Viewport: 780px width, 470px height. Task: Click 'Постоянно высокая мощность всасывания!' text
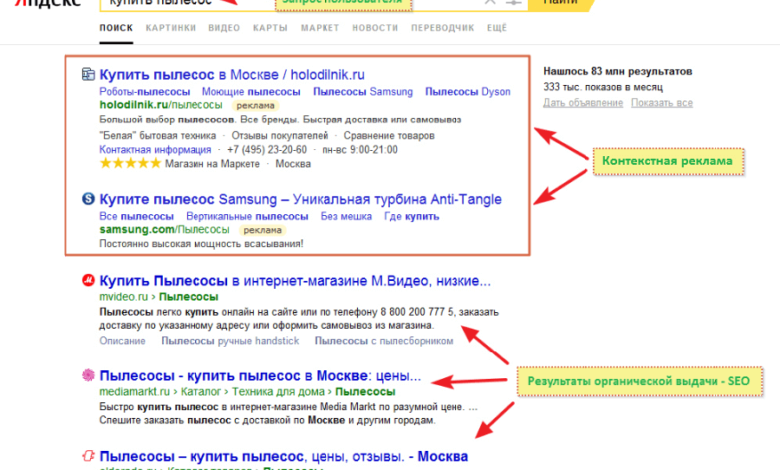201,244
